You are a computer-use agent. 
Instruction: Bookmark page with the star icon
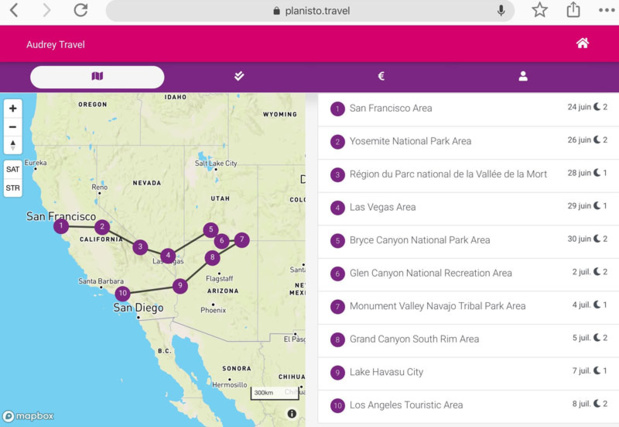pos(539,11)
